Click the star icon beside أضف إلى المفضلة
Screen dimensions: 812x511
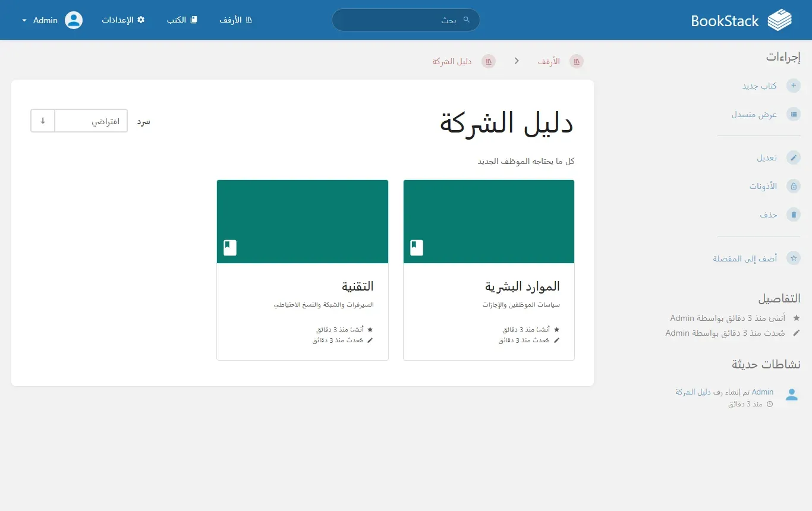(793, 258)
